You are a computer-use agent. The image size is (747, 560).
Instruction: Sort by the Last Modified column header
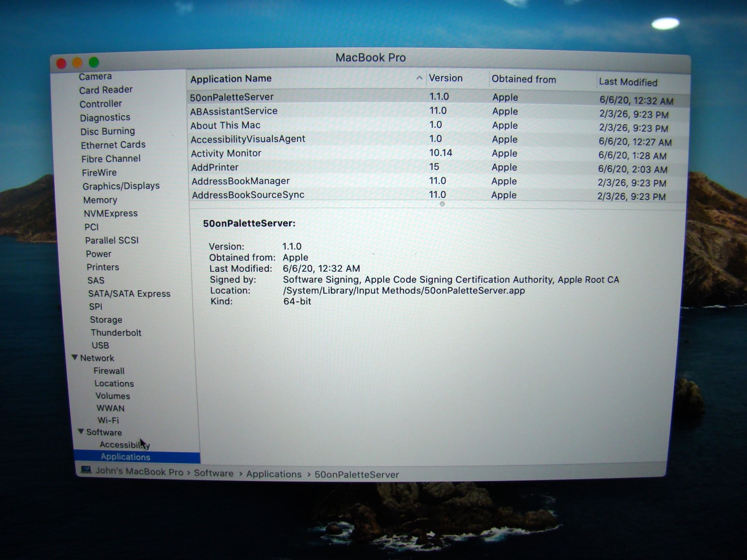pos(627,82)
